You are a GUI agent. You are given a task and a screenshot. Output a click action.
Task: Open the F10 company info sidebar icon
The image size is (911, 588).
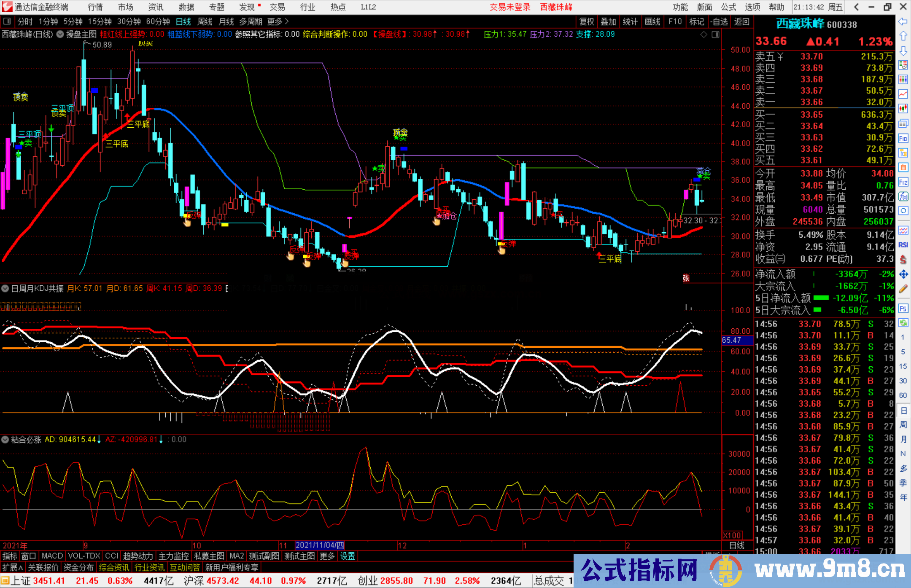pyautogui.click(x=903, y=138)
